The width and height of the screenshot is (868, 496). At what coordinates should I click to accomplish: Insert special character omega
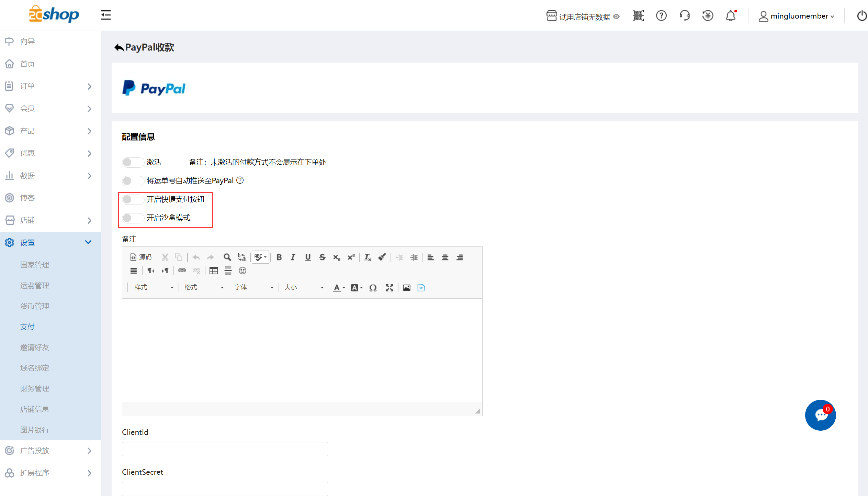click(373, 288)
